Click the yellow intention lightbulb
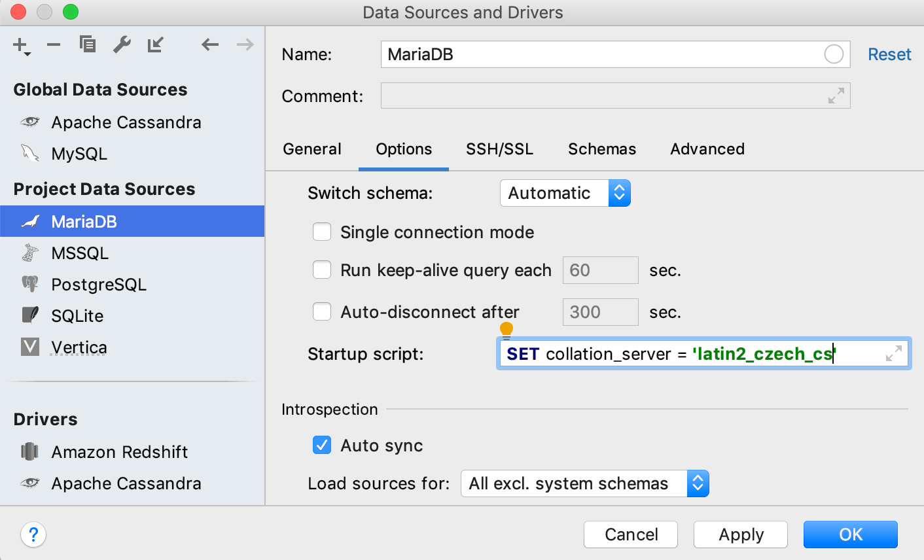 pyautogui.click(x=506, y=330)
